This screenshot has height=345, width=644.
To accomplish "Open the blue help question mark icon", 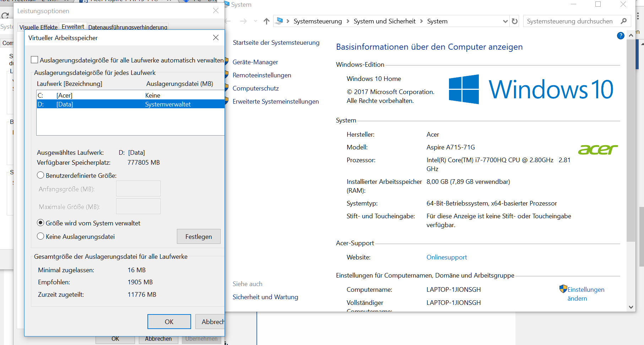I will tap(621, 35).
